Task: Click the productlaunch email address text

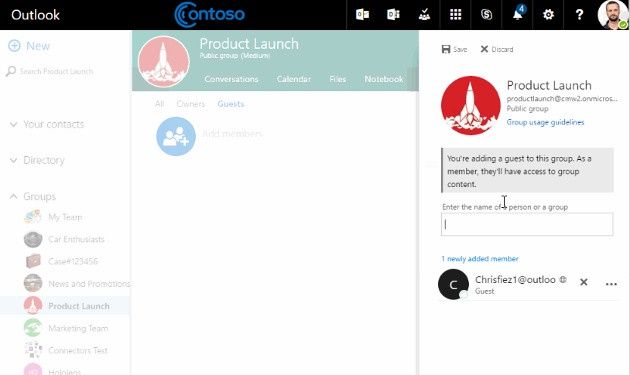Action: point(562,98)
